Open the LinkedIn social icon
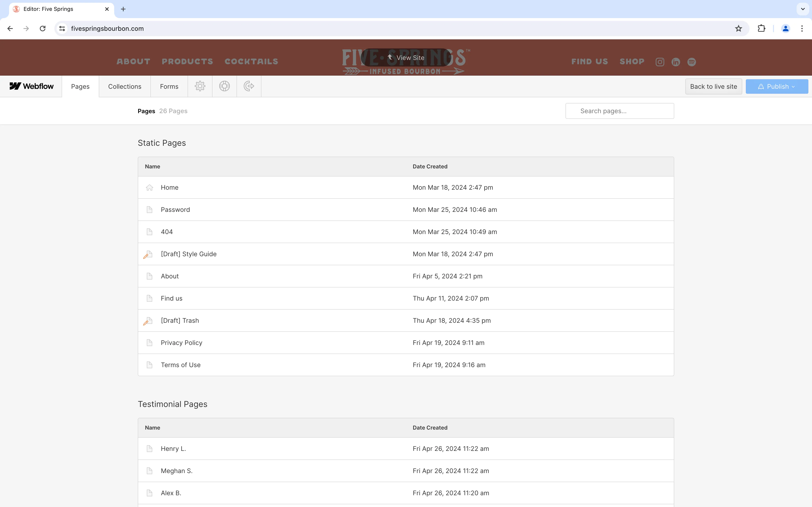 pyautogui.click(x=675, y=62)
